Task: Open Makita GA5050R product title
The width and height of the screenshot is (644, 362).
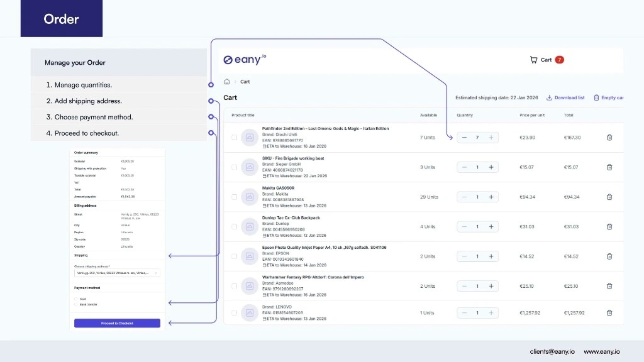Action: [278, 188]
